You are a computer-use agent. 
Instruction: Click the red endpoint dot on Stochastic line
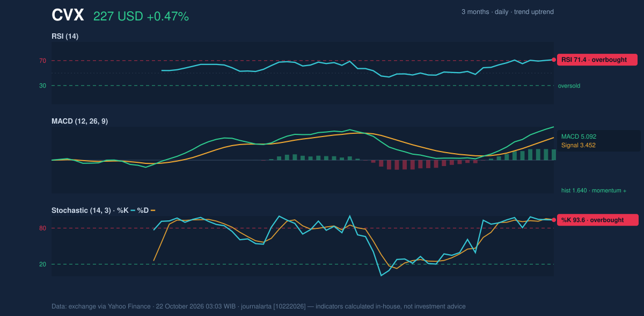(x=554, y=220)
